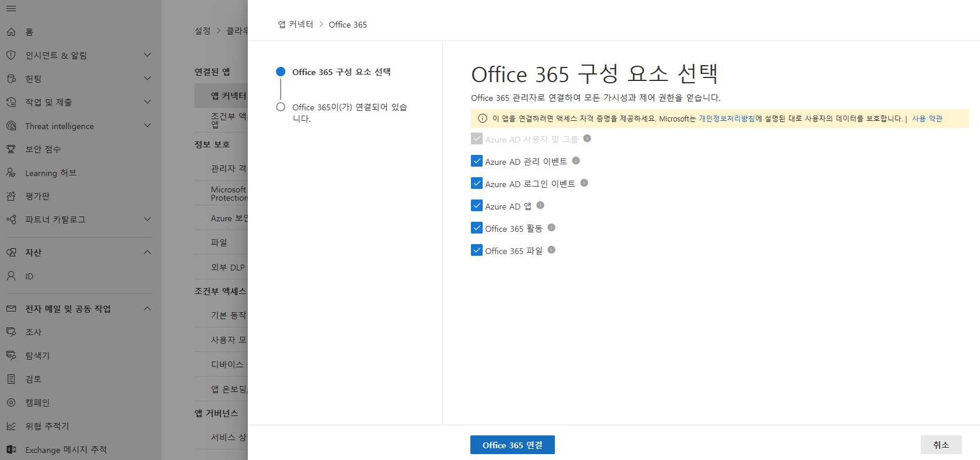Click the Home icon in sidebar
The height and width of the screenshot is (460, 980).
[11, 32]
